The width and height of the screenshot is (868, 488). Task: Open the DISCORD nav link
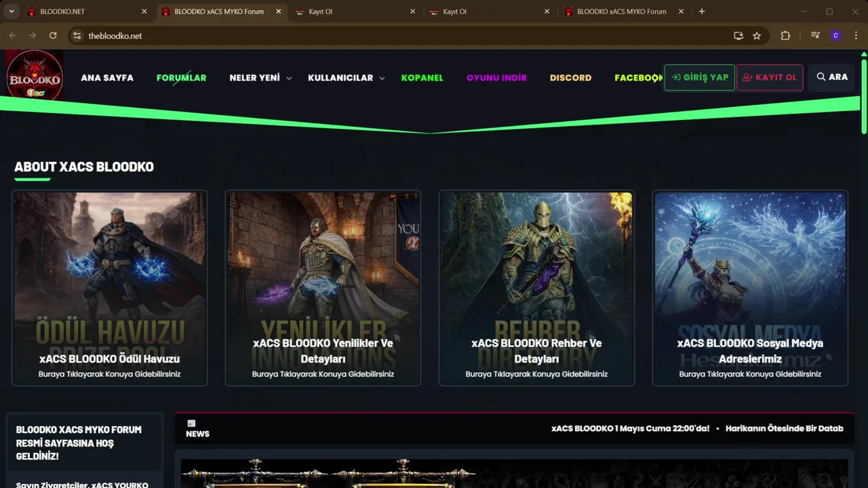tap(570, 78)
